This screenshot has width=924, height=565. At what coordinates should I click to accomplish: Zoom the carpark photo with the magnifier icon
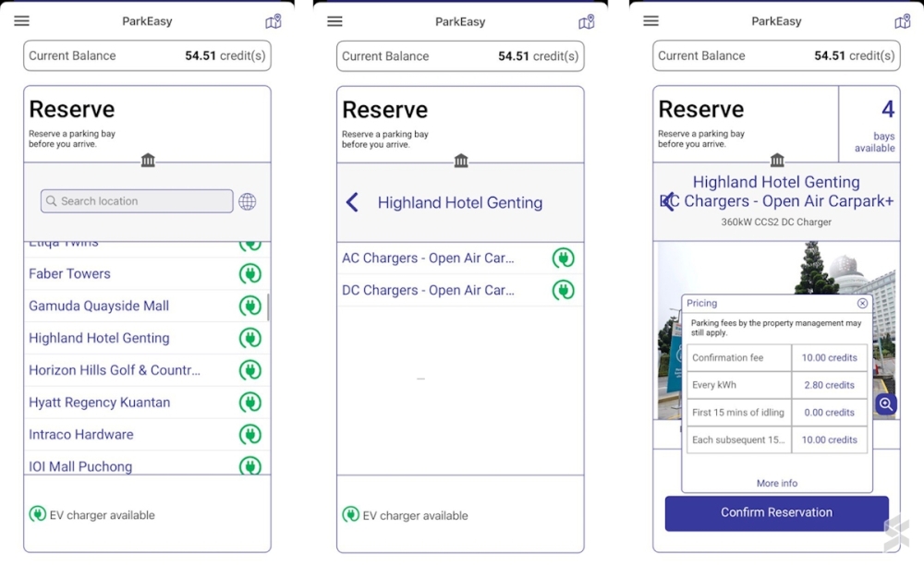pos(886,404)
